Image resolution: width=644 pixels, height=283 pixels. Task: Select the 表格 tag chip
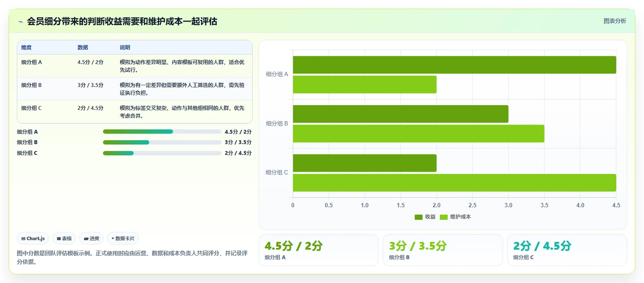tap(64, 238)
